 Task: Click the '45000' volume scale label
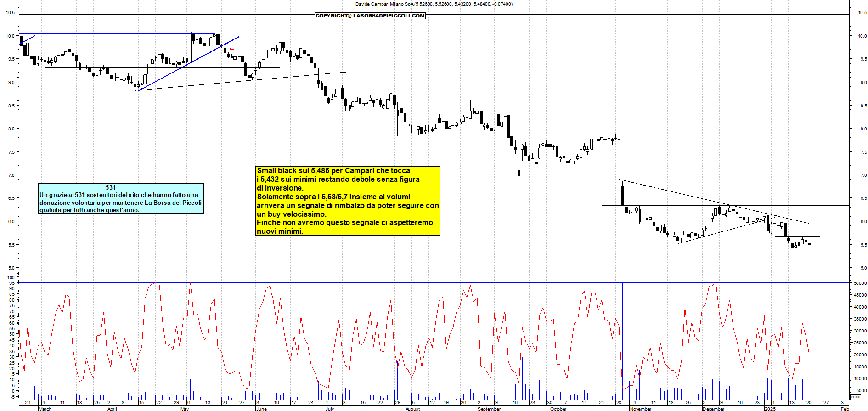click(860, 295)
